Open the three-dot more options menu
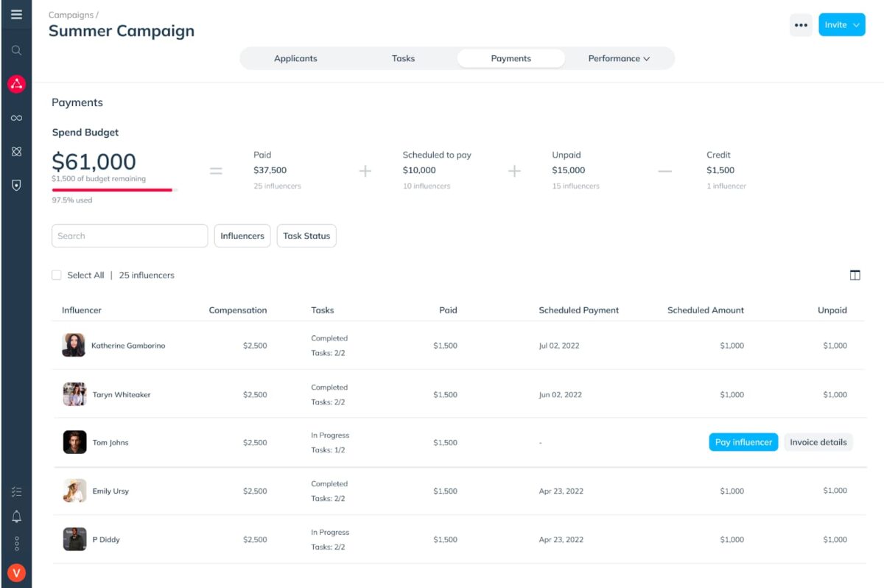Viewport: 884px width, 588px height. pyautogui.click(x=801, y=24)
